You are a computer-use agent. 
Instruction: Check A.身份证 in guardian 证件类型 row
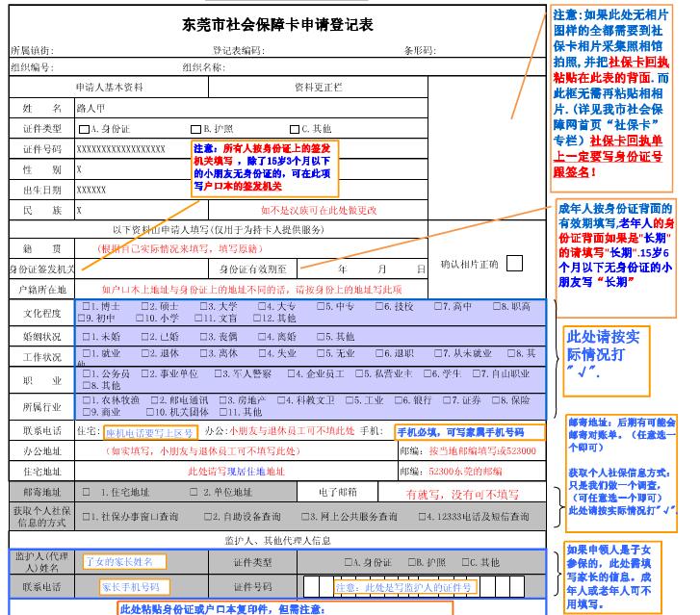[349, 562]
